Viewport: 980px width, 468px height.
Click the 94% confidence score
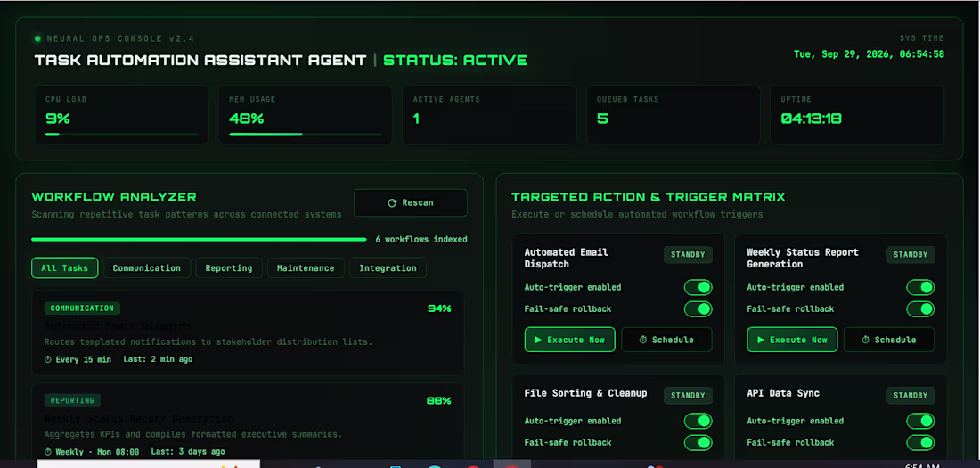click(439, 308)
